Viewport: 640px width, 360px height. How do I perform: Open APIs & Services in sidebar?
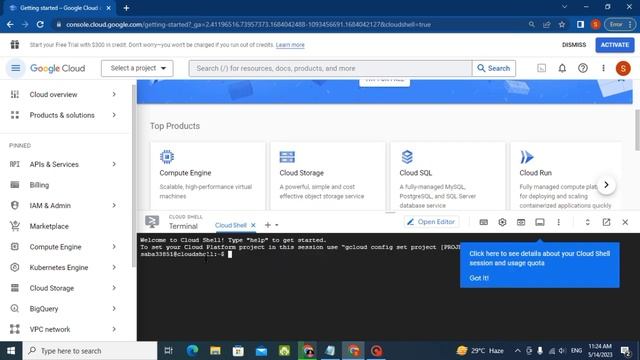tap(54, 164)
